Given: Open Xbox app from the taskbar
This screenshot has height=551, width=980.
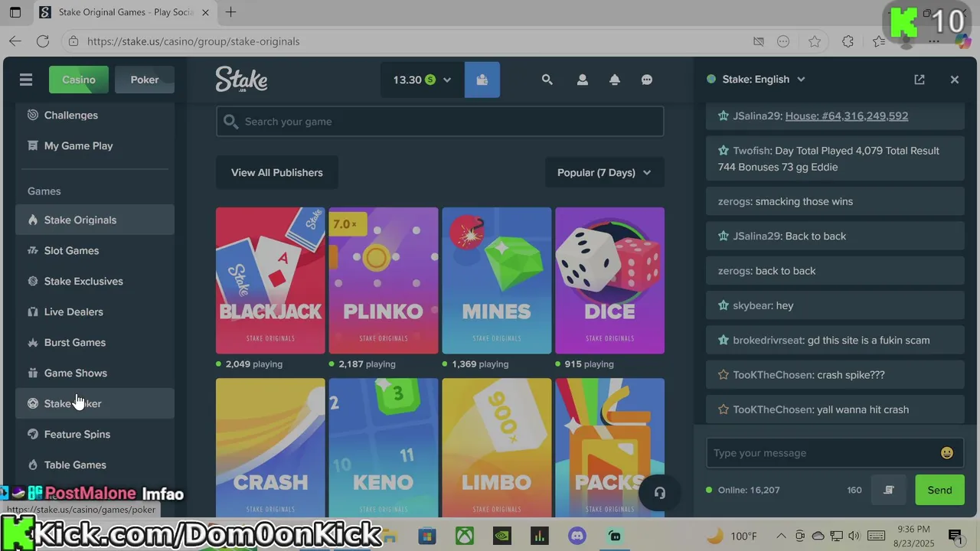Looking at the screenshot, I should (465, 536).
